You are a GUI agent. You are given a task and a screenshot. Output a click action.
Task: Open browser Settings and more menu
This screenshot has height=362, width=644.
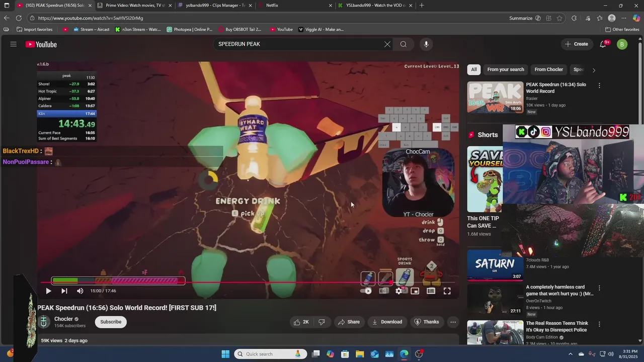pyautogui.click(x=624, y=18)
